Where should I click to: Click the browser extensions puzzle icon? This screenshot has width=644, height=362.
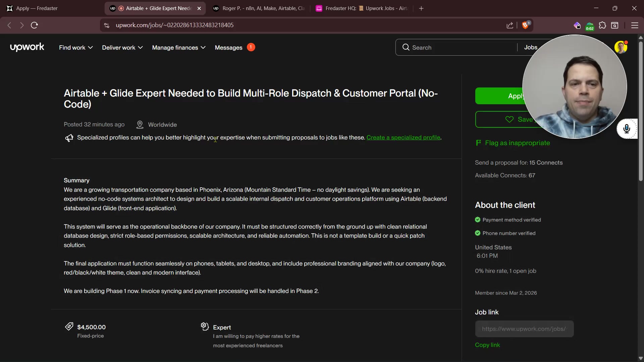click(x=602, y=25)
